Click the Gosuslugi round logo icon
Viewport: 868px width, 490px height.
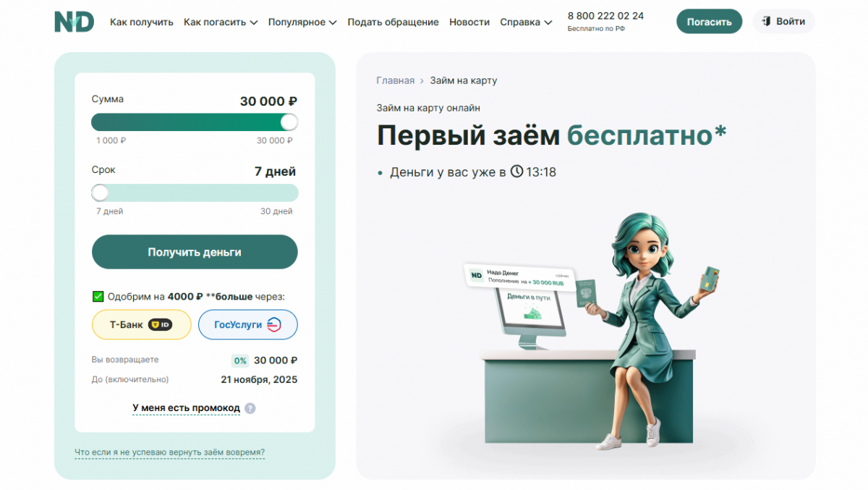(x=274, y=325)
